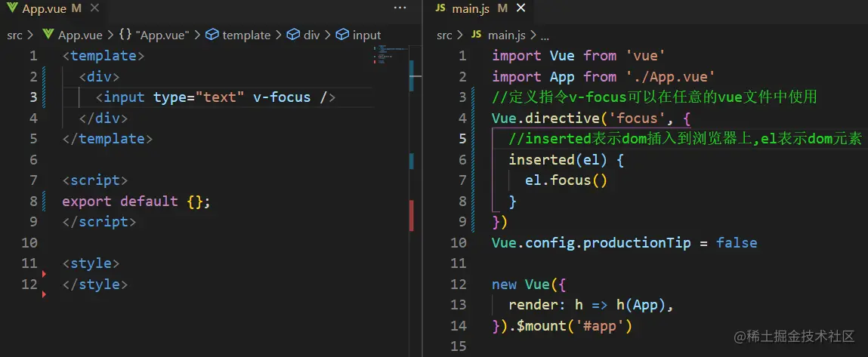868x357 pixels.
Task: Click the JS icon in main.js breadcrumb
Action: (477, 35)
